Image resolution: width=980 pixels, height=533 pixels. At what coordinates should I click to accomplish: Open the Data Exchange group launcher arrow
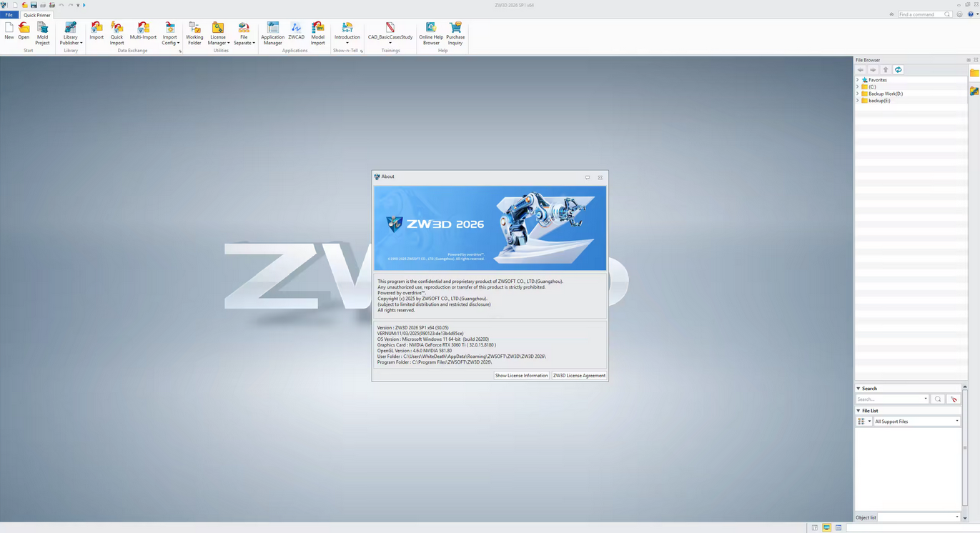pos(180,51)
